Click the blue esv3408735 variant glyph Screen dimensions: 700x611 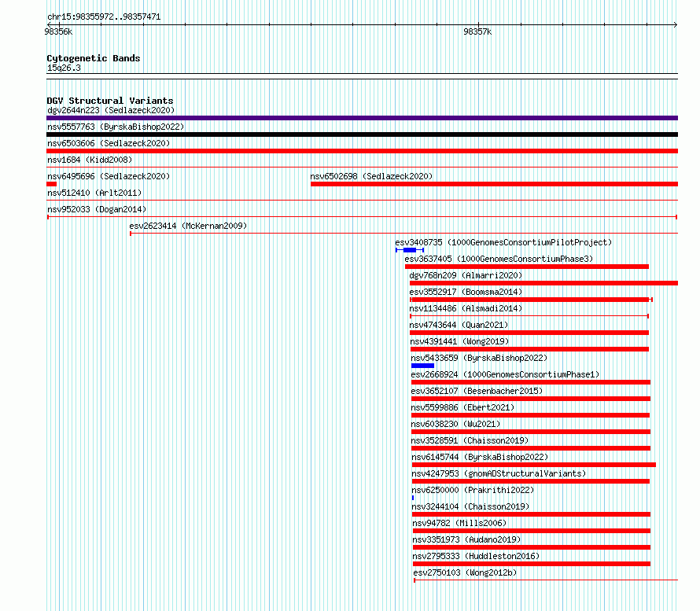[x=410, y=250]
